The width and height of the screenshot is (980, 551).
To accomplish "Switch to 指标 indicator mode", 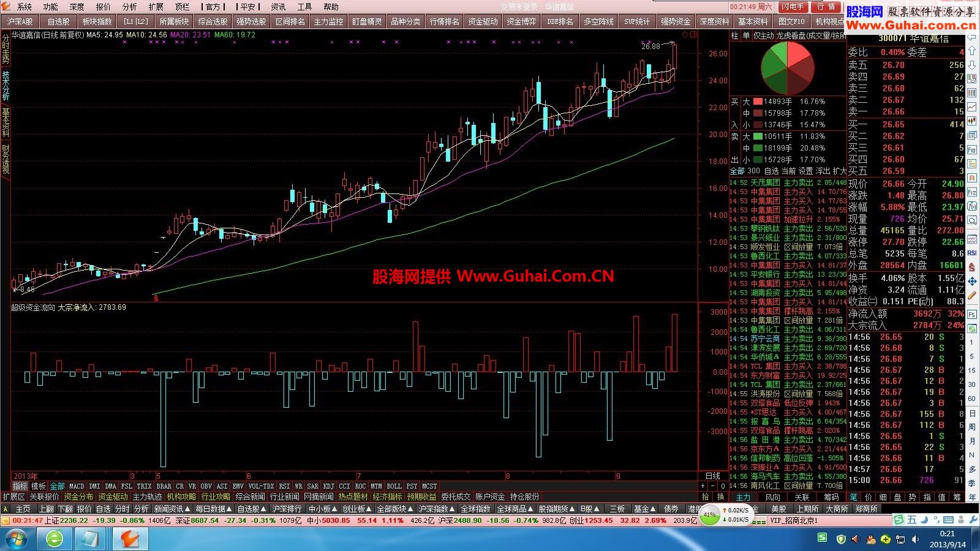I will click(20, 486).
